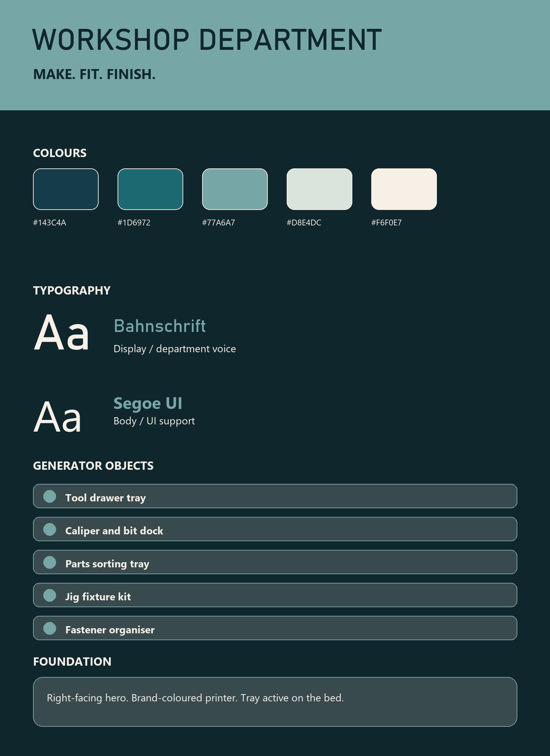Viewport: 550px width, 756px height.
Task: Click the WORKSHOP DEPARTMENT header title
Action: [207, 40]
